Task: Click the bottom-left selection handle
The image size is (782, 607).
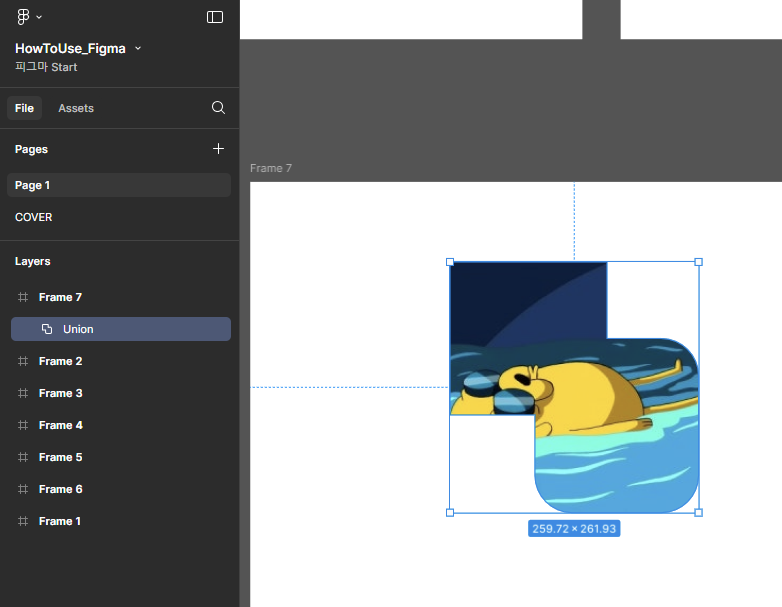Action: point(450,513)
